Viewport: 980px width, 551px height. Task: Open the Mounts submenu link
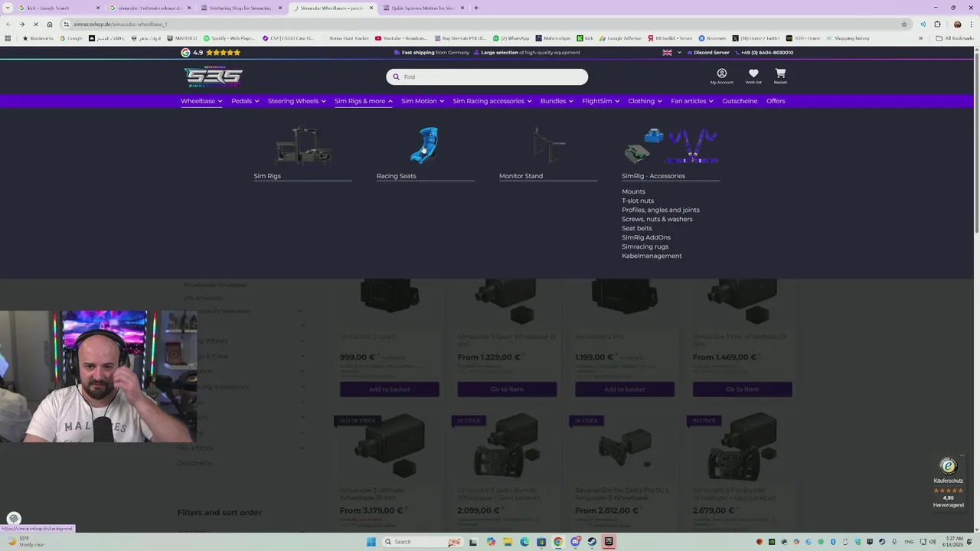pos(633,191)
